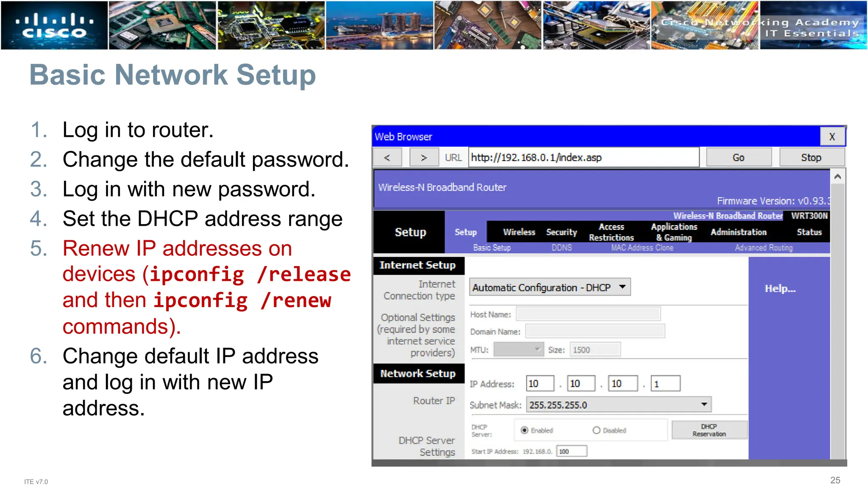Click the browser back arrow button

point(387,158)
